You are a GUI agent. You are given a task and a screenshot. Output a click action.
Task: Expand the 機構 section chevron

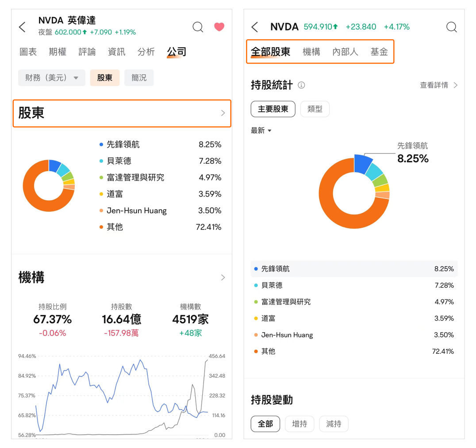point(223,277)
